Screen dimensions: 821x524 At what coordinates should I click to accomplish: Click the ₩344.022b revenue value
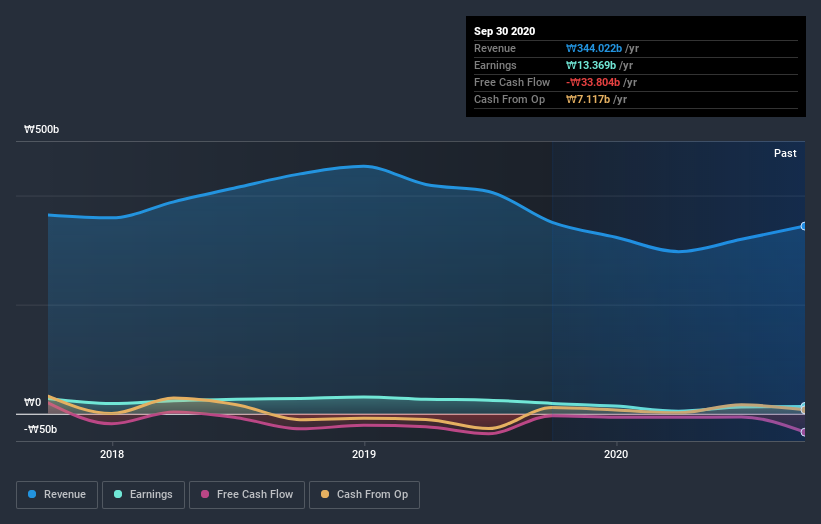[x=594, y=48]
